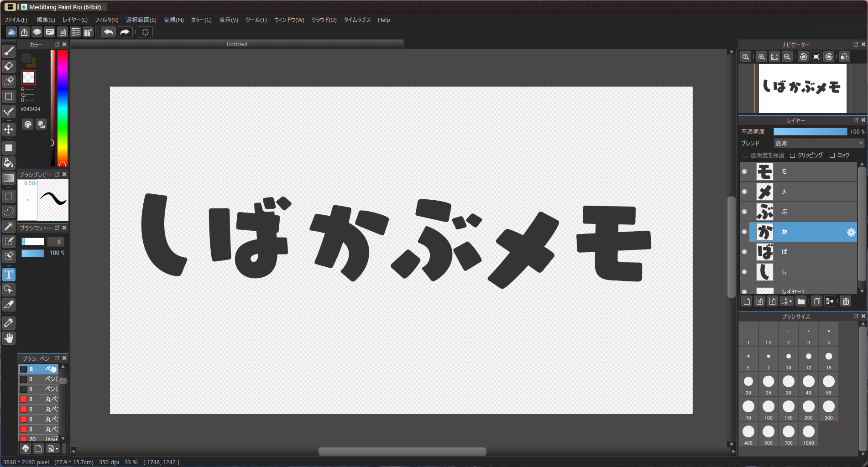The width and height of the screenshot is (868, 467).
Task: Click the Undo arrow in the toolbar
Action: [x=108, y=32]
